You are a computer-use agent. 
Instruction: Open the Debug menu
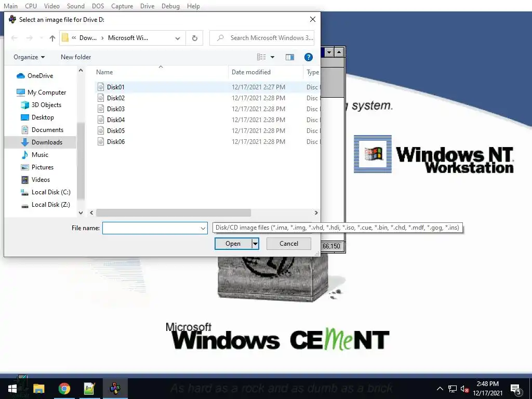click(x=170, y=6)
